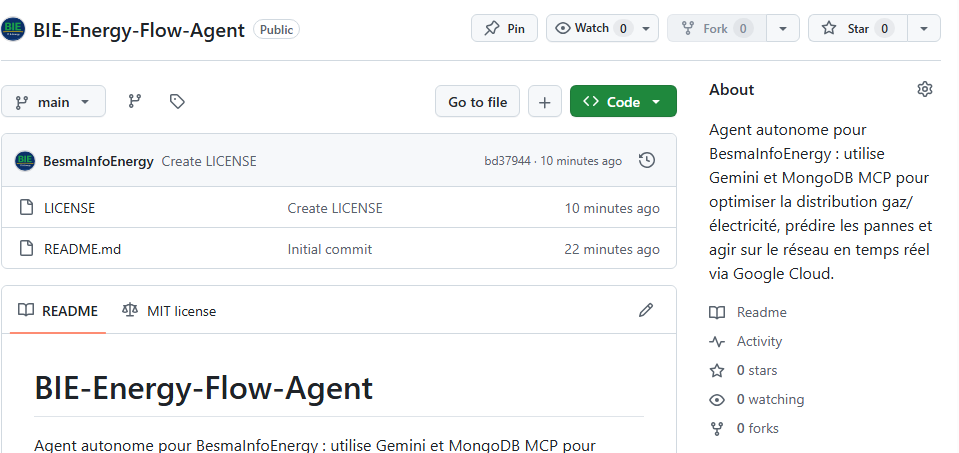This screenshot has height=453, width=959.
Task: View tags via the tag icon
Action: tap(177, 101)
